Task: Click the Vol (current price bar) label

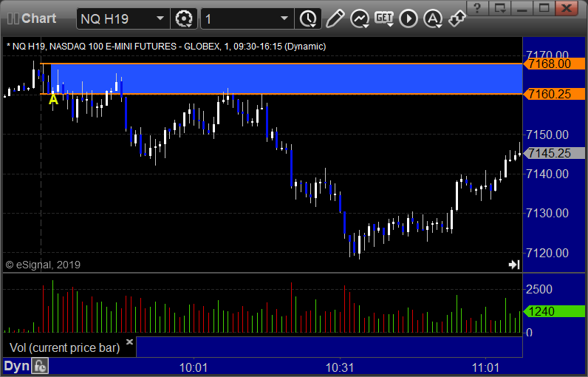Action: coord(64,347)
